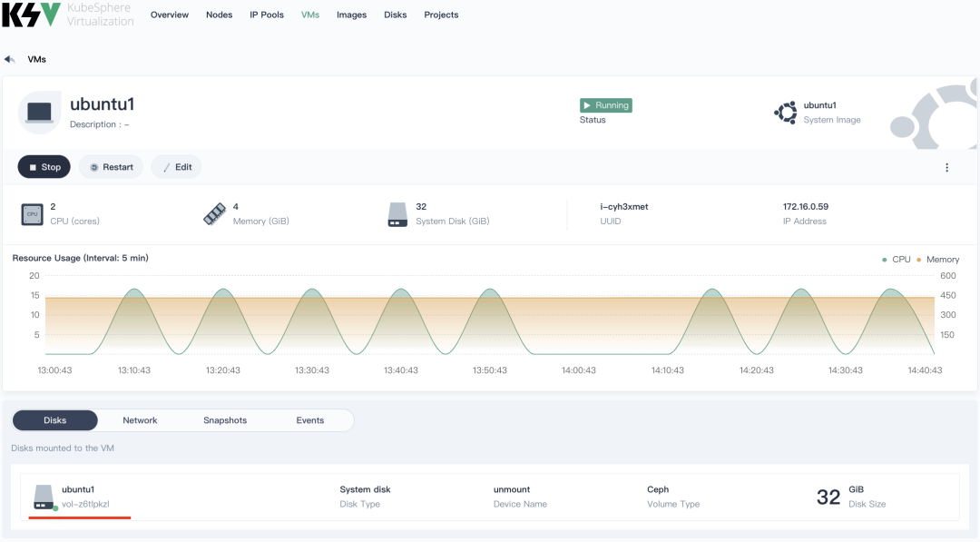Click the 13:00:43 time axis label
The width and height of the screenshot is (980, 542).
coord(54,370)
